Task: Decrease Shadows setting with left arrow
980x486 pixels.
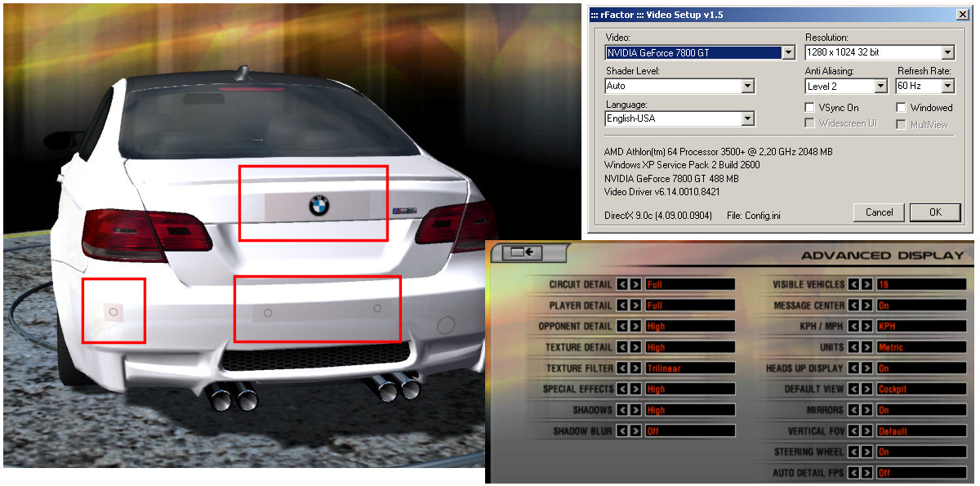Action: pos(622,410)
